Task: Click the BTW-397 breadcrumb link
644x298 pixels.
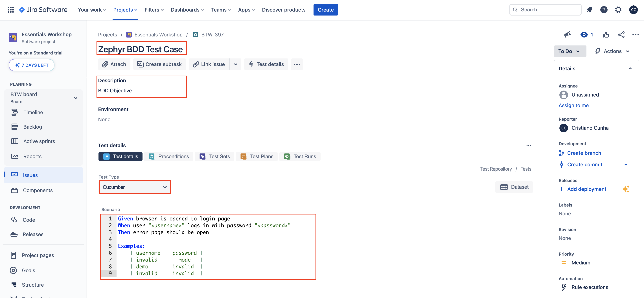Action: tap(212, 35)
